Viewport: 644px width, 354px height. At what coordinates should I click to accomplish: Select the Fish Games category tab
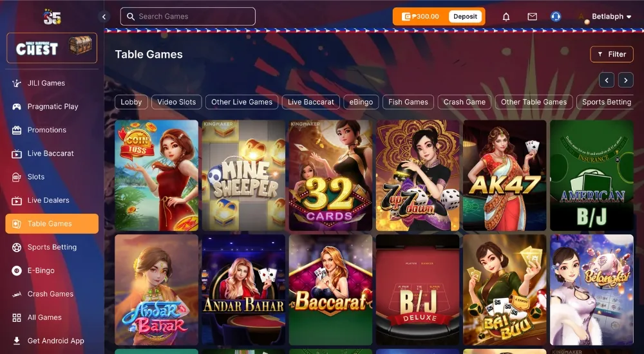(x=408, y=102)
